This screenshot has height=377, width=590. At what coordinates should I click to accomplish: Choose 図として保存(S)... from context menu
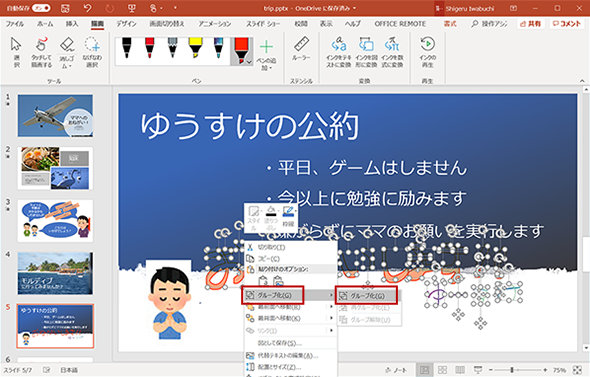click(x=290, y=343)
